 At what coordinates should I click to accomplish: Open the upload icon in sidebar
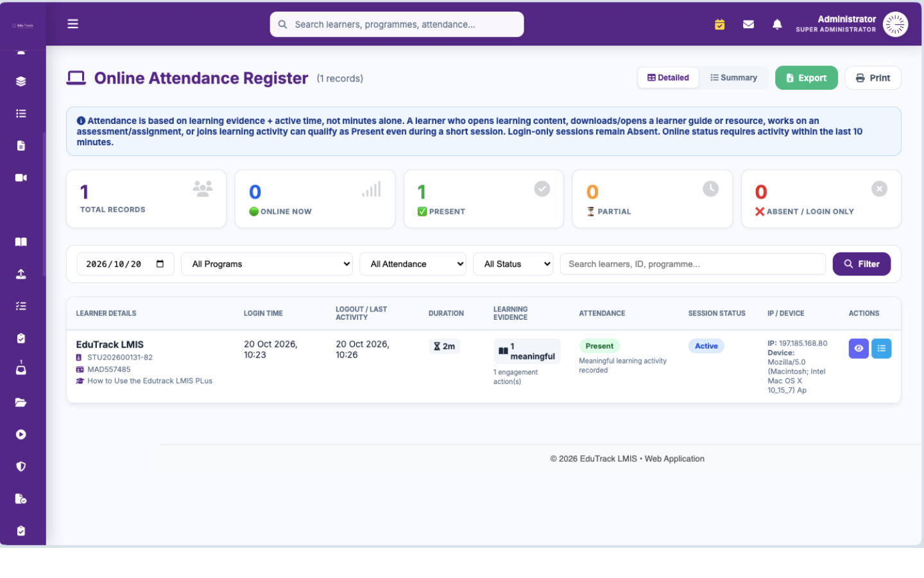pos(21,274)
